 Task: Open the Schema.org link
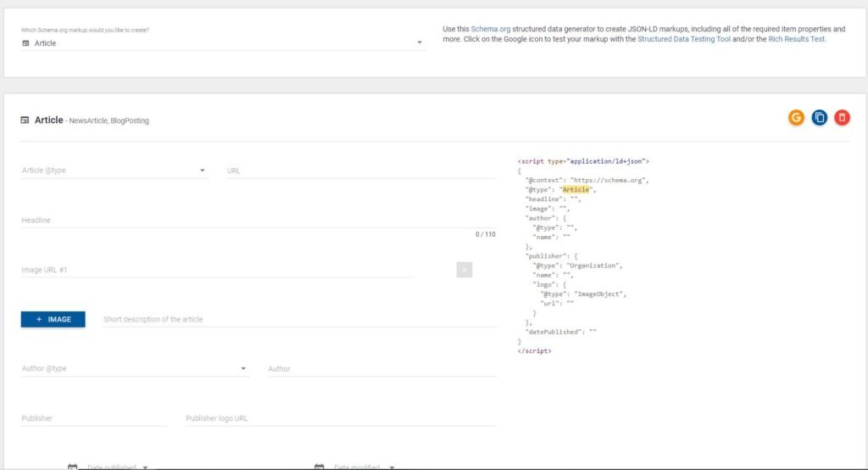pyautogui.click(x=491, y=29)
